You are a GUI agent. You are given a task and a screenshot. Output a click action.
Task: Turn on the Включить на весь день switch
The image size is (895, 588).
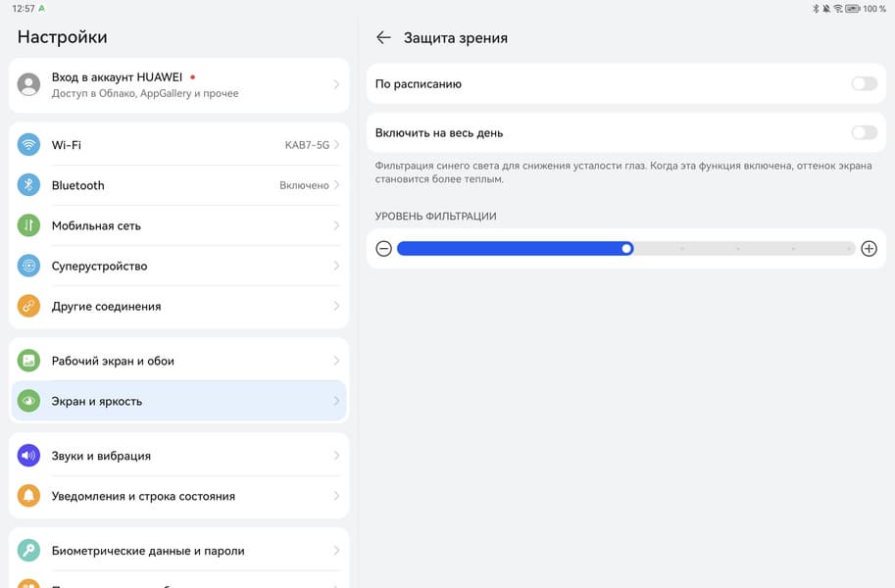(864, 133)
